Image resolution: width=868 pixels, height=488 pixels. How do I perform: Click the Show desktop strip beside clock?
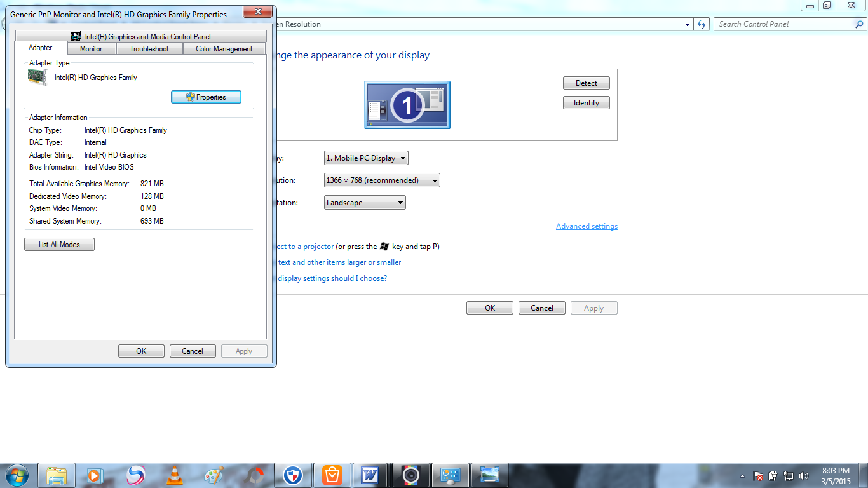pos(864,476)
